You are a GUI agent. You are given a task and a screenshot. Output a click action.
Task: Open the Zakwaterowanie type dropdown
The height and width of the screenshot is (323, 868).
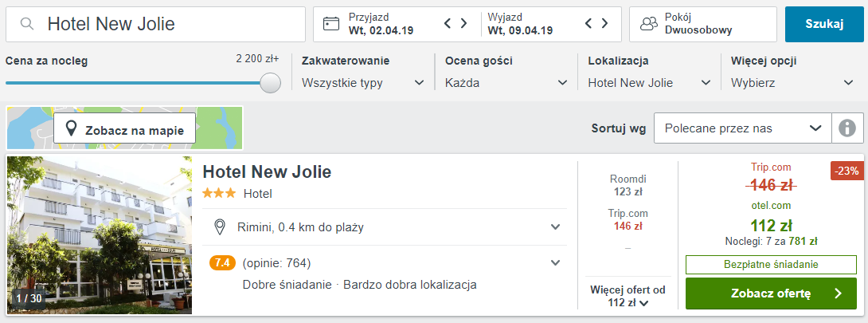tap(363, 83)
